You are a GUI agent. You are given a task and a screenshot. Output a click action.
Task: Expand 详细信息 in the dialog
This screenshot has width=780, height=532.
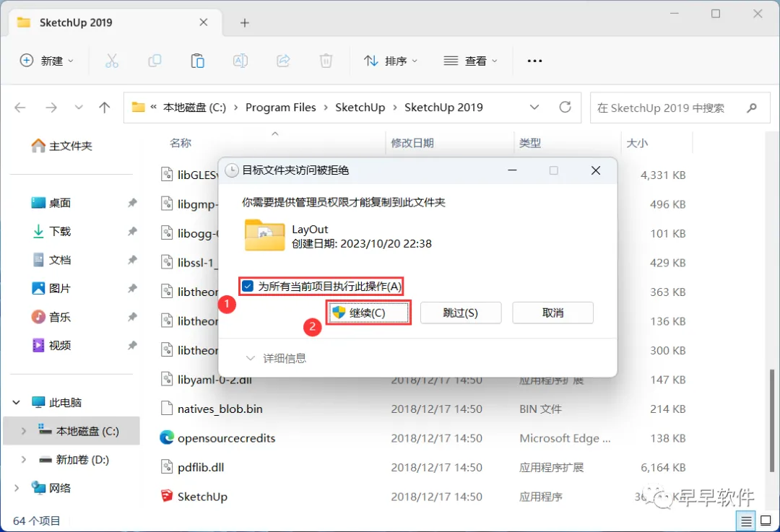276,358
